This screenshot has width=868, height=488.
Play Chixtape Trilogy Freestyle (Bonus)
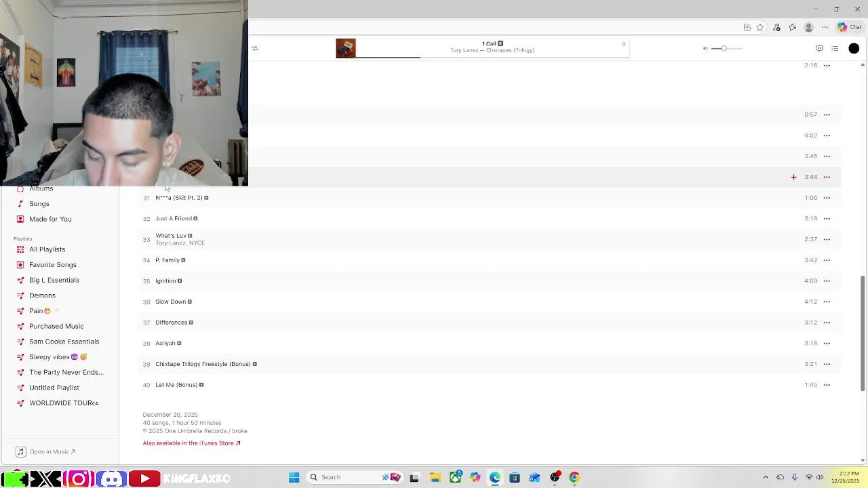pos(203,364)
